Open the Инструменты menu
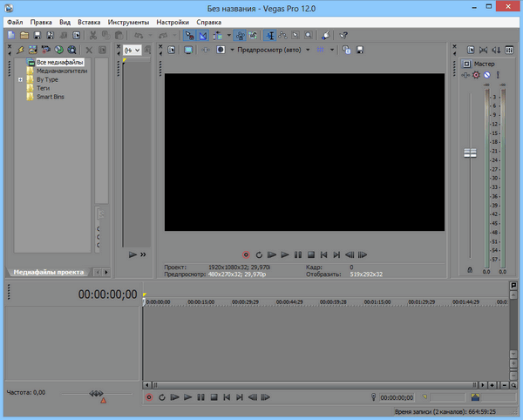The height and width of the screenshot is (420, 523). 128,21
